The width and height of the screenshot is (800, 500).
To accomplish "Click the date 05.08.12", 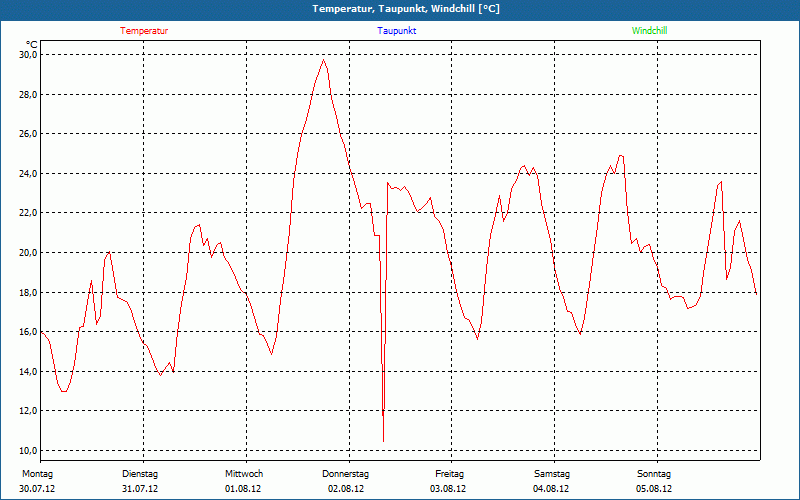I will point(654,489).
